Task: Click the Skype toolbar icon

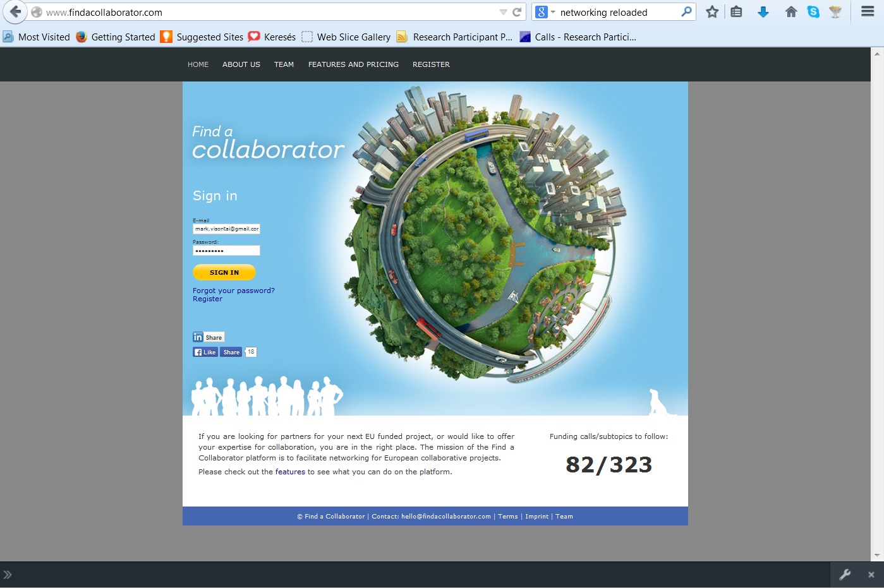Action: pos(813,12)
